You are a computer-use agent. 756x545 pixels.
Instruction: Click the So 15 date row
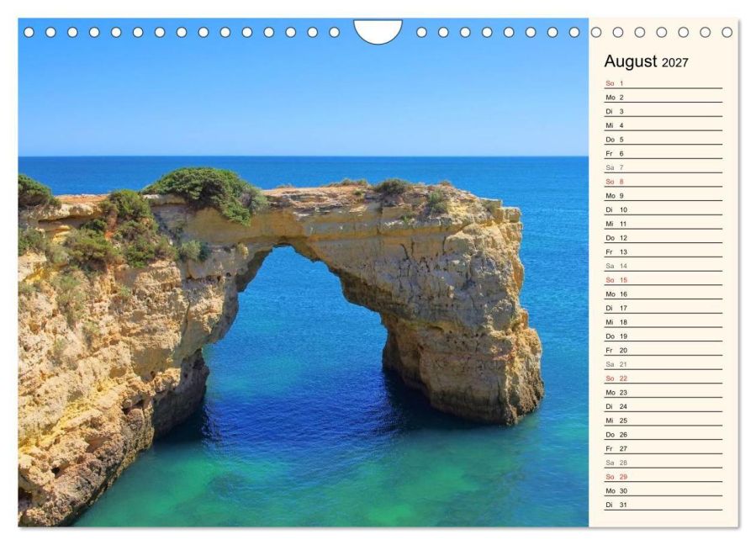pyautogui.click(x=663, y=280)
